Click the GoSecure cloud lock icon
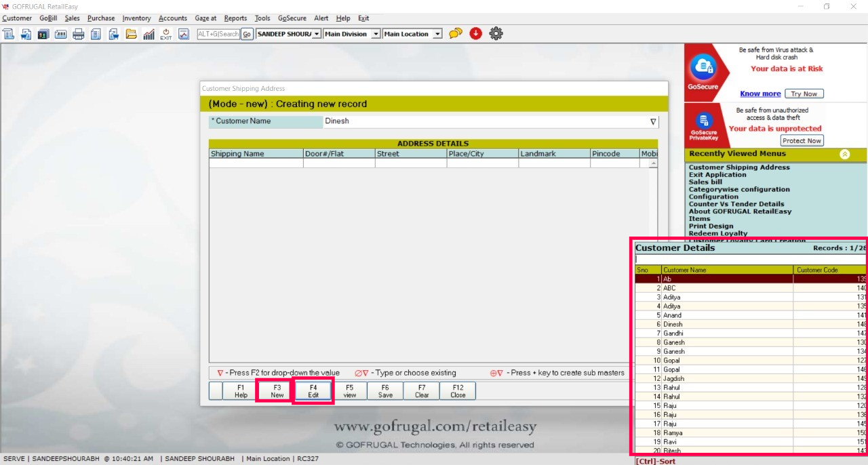Screen dimensions: 868x465 tap(703, 66)
